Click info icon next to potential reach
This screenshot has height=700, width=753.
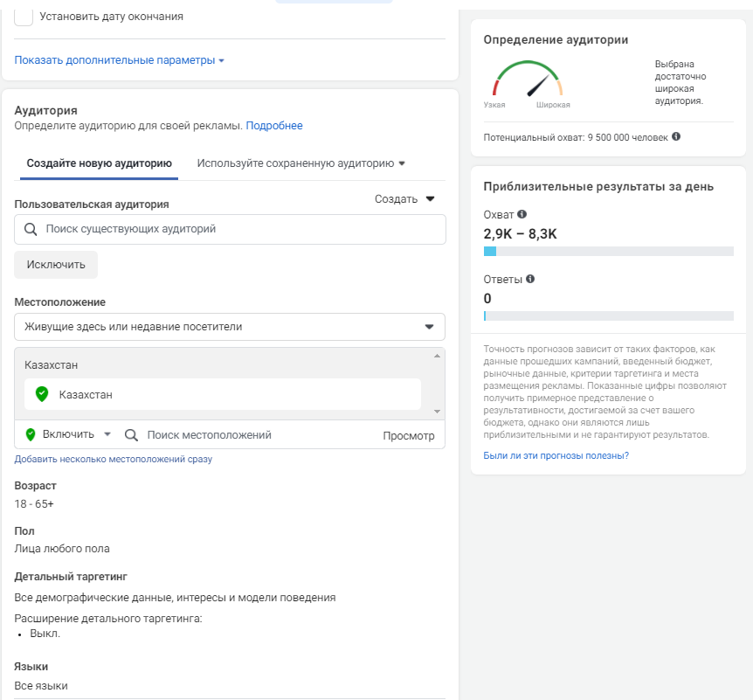click(x=677, y=137)
